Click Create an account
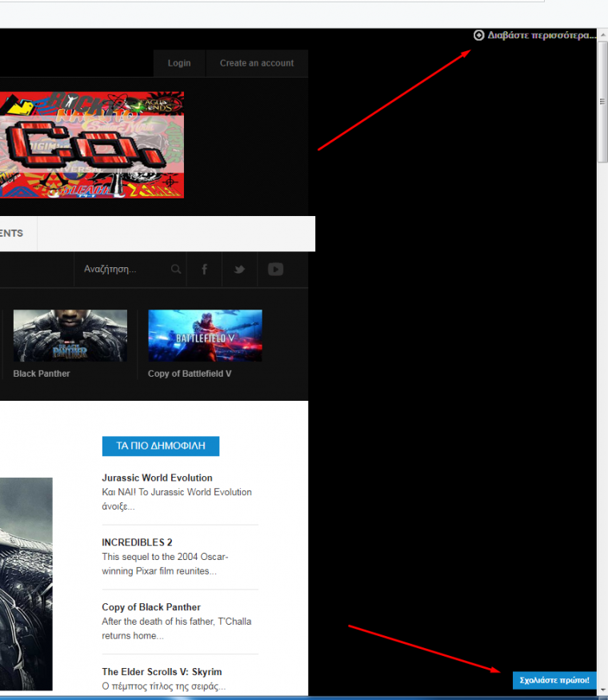The width and height of the screenshot is (608, 700). [257, 63]
